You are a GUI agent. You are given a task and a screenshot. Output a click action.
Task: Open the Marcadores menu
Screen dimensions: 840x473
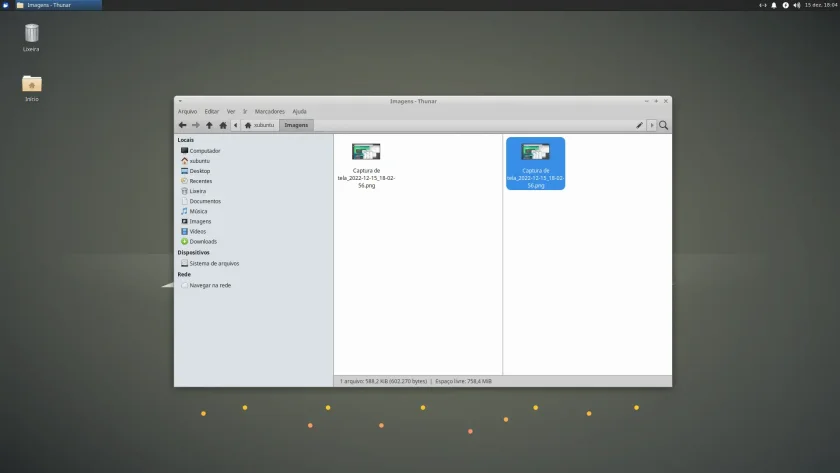point(269,111)
